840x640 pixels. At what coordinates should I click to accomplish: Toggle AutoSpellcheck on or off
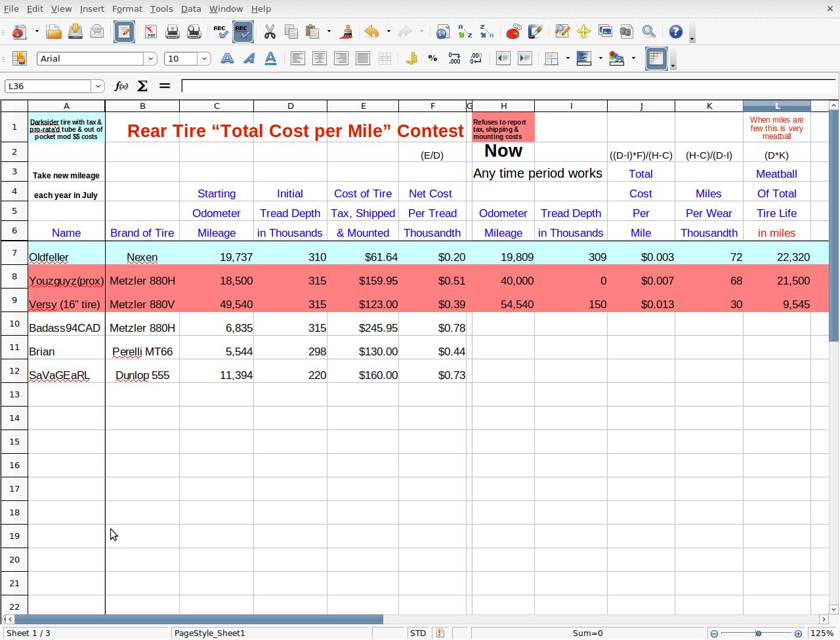coord(243,31)
